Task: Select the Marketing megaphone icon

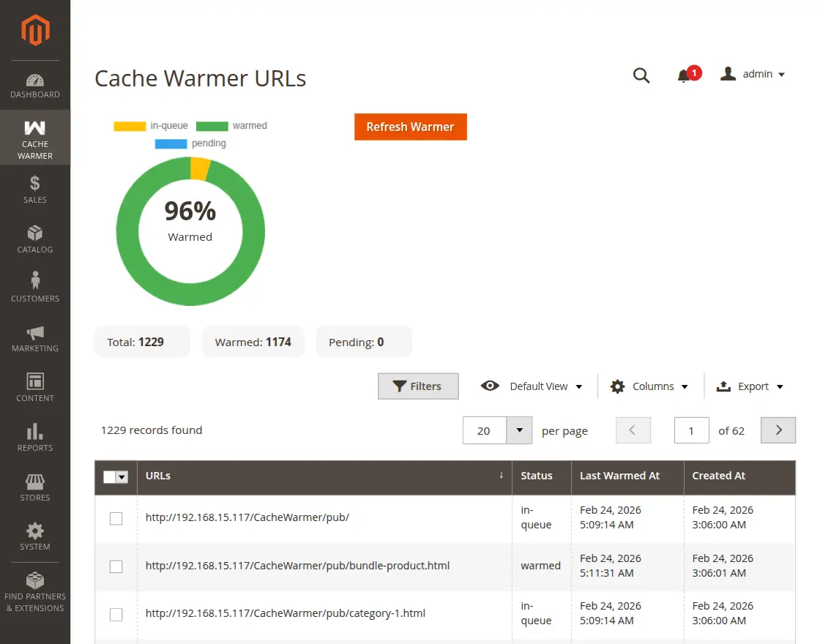Action: click(34, 333)
